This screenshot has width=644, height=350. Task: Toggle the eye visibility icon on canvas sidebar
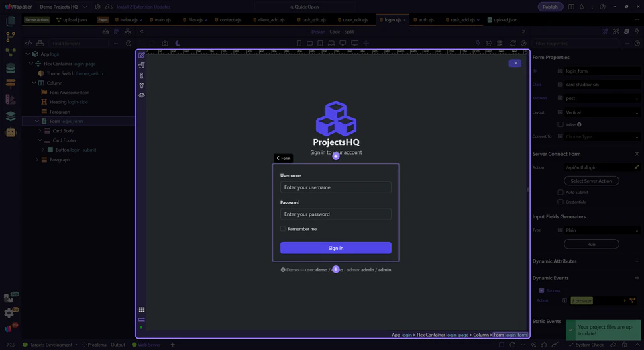click(142, 95)
